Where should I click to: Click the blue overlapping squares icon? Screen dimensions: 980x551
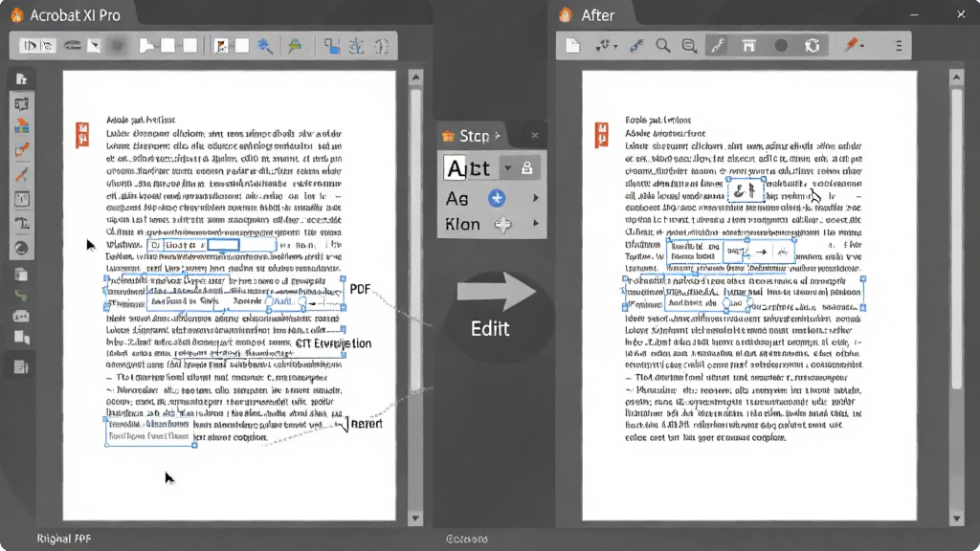coord(332,46)
